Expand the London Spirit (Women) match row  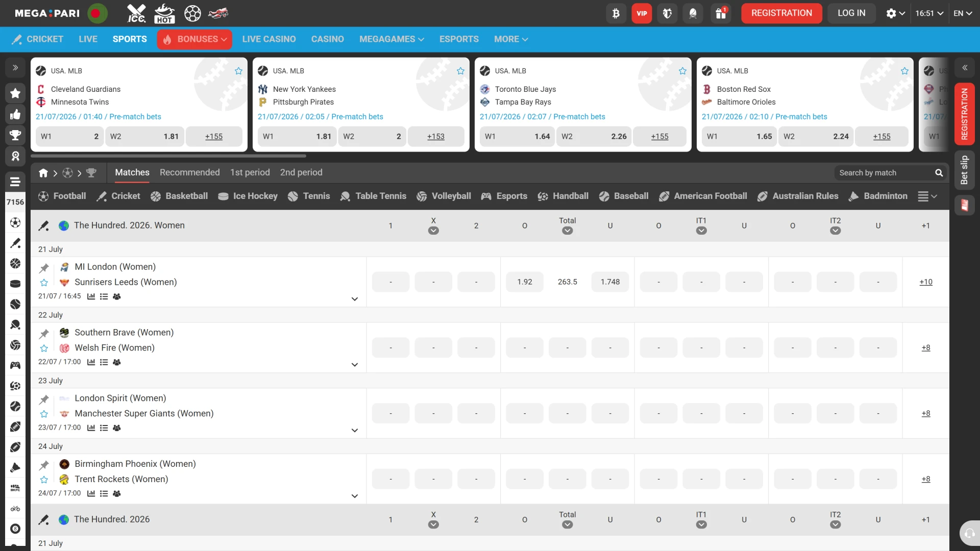coord(355,431)
